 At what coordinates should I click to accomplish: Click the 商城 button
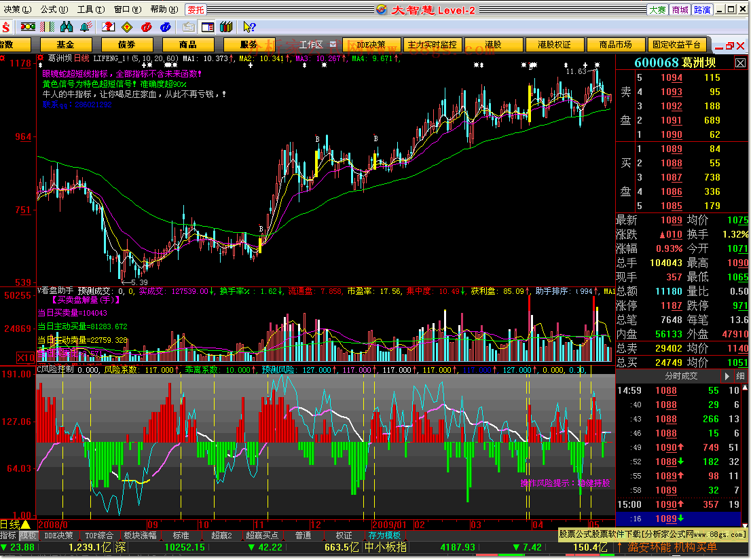(x=680, y=10)
